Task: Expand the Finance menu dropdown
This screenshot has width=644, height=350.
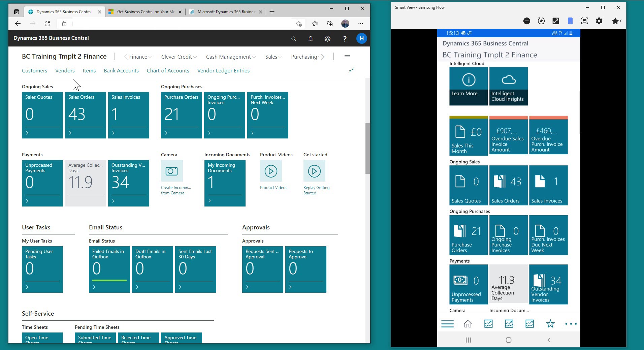Action: pyautogui.click(x=141, y=57)
